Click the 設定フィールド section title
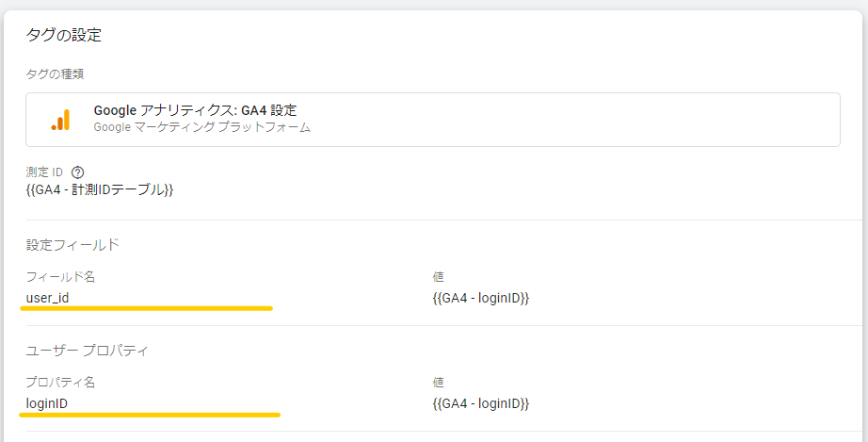Image resolution: width=868 pixels, height=442 pixels. (x=73, y=245)
